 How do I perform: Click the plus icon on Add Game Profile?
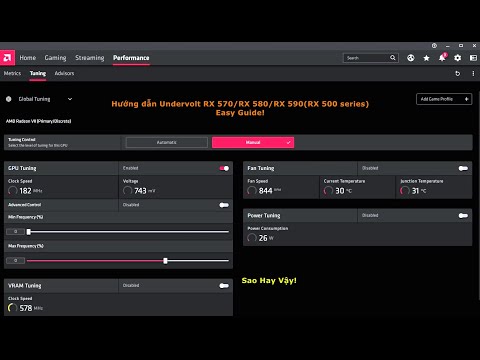466,99
